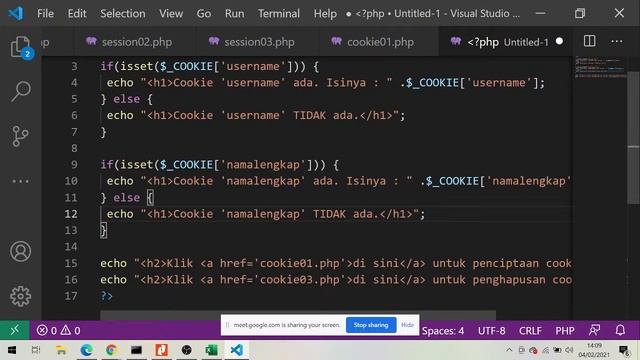Open volume control in system tray
Screen dimensions: 640x360
[x=569, y=350]
